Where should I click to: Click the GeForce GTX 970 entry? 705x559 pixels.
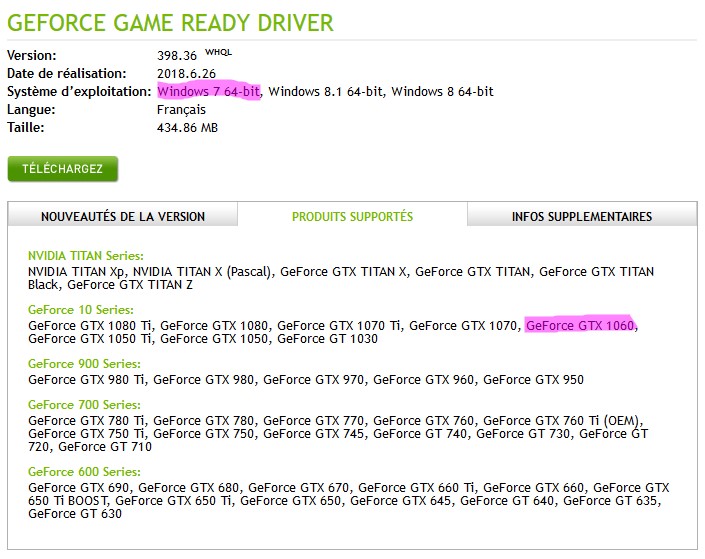click(x=313, y=380)
